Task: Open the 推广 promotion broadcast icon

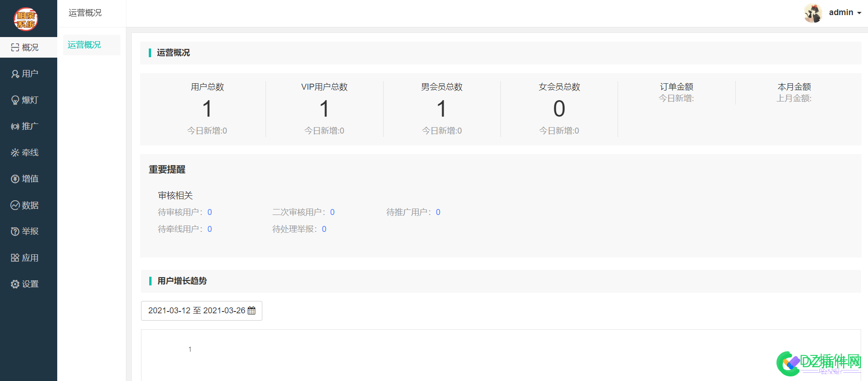Action: (x=15, y=126)
